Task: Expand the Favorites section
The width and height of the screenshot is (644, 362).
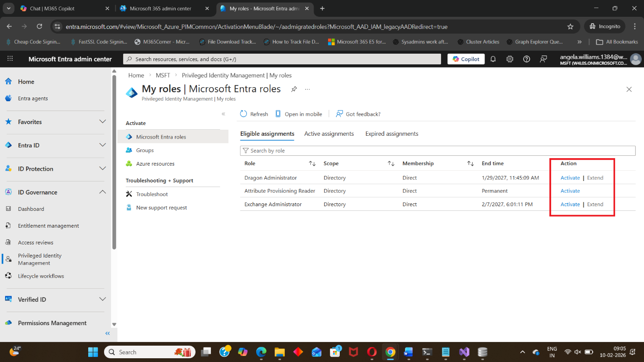Action: (103, 122)
